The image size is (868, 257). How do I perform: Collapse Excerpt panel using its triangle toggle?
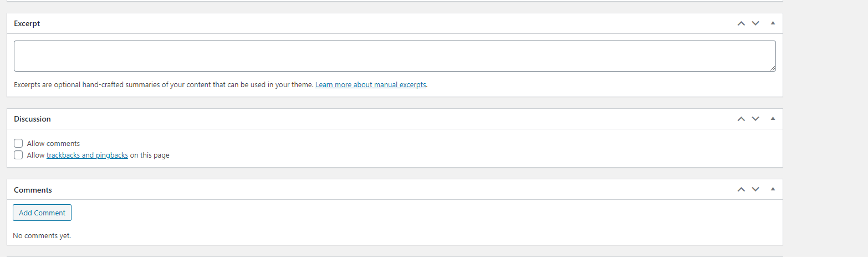click(x=773, y=23)
